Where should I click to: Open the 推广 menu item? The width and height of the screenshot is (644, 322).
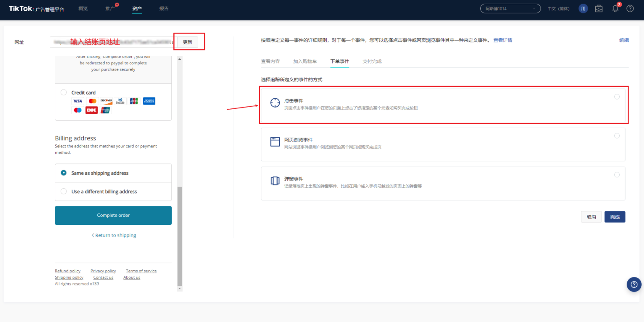(110, 8)
